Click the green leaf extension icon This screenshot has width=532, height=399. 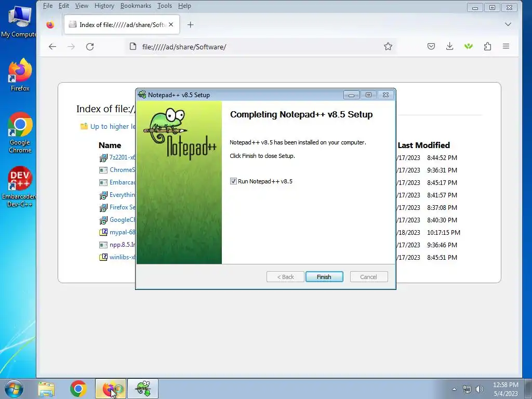point(469,46)
